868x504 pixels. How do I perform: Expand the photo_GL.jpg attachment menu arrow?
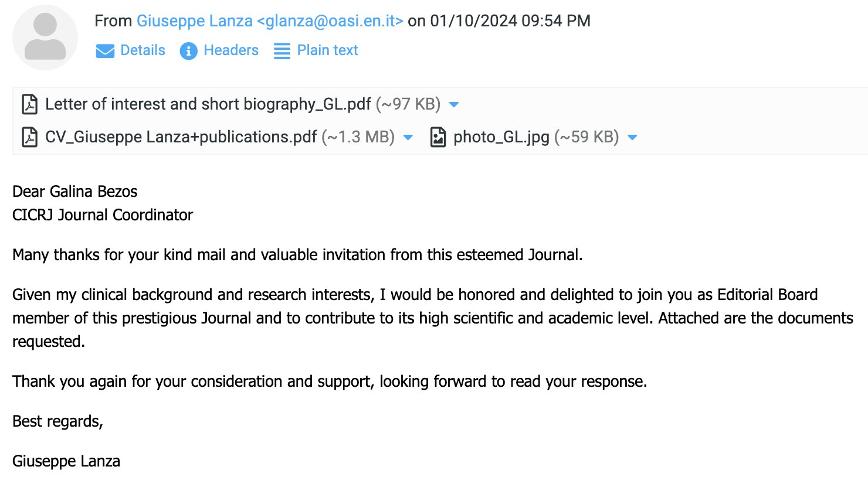pos(632,138)
